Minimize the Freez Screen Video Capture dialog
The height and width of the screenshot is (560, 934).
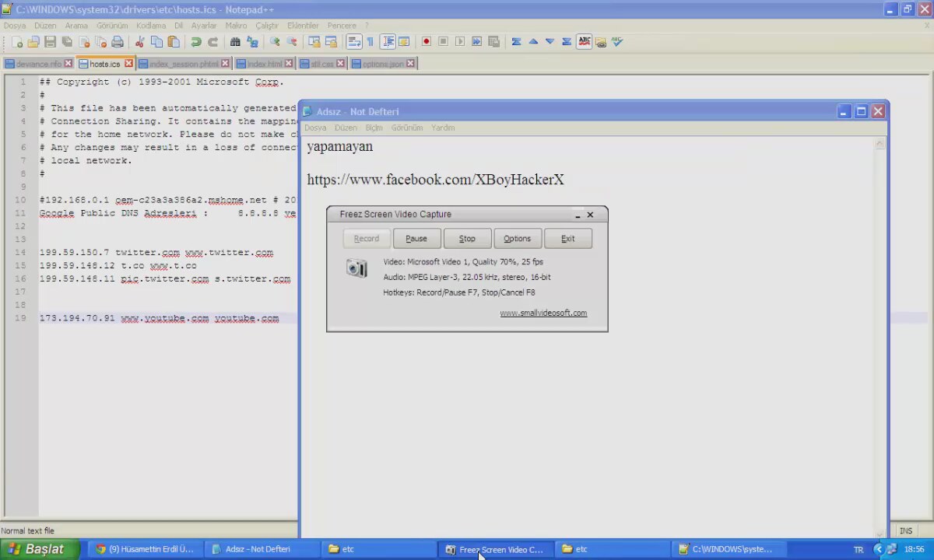578,215
